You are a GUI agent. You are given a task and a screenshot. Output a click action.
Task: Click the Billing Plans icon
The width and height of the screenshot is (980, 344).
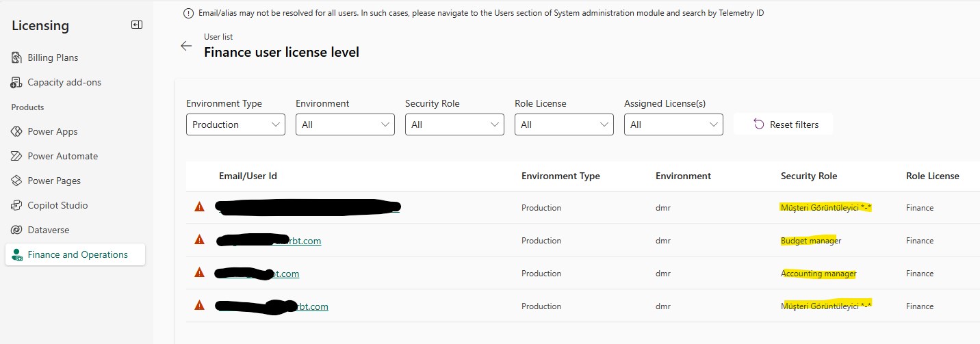(x=16, y=57)
